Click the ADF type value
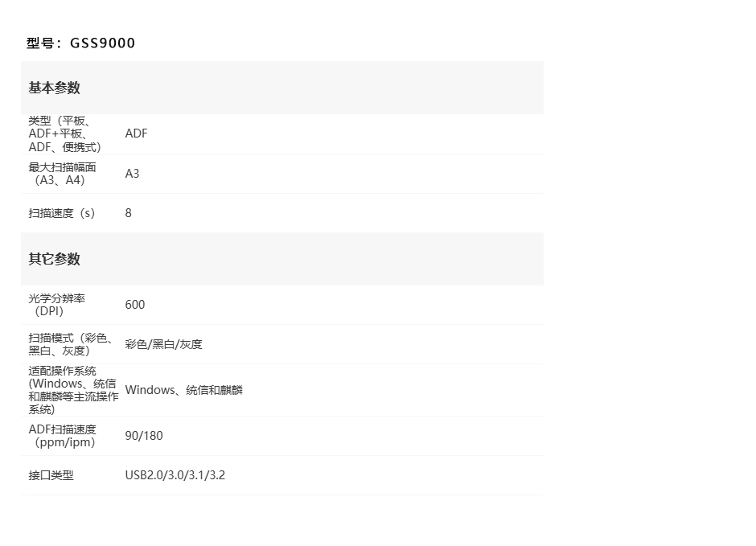 [x=137, y=133]
